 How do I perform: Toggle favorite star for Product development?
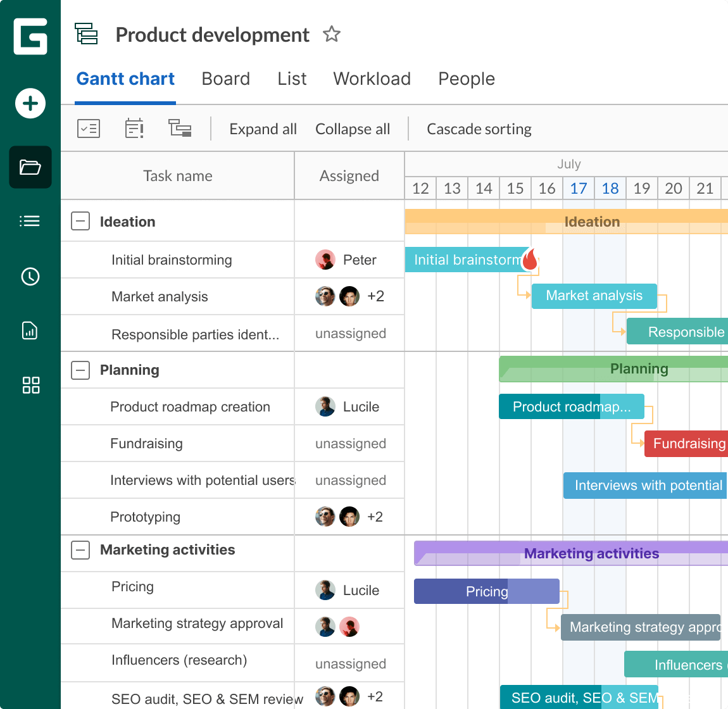point(332,34)
